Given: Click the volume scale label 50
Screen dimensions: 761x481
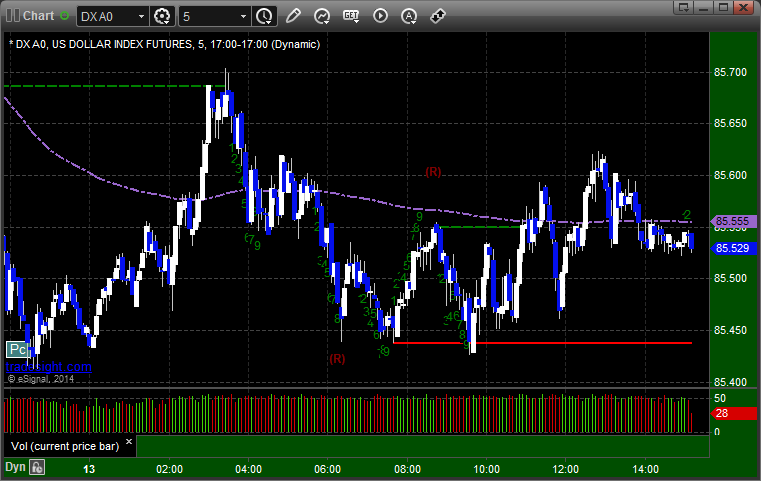Looking at the screenshot, I should click(x=720, y=398).
